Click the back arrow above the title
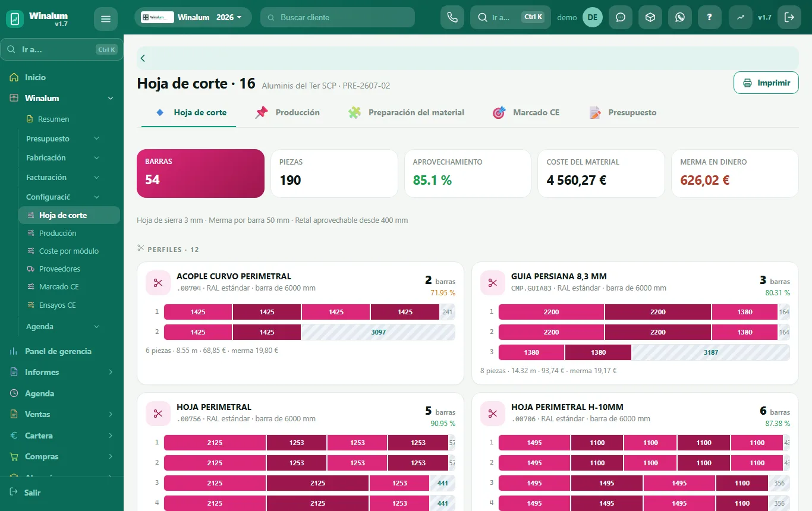Screen dimensions: 812x511 click(x=143, y=58)
